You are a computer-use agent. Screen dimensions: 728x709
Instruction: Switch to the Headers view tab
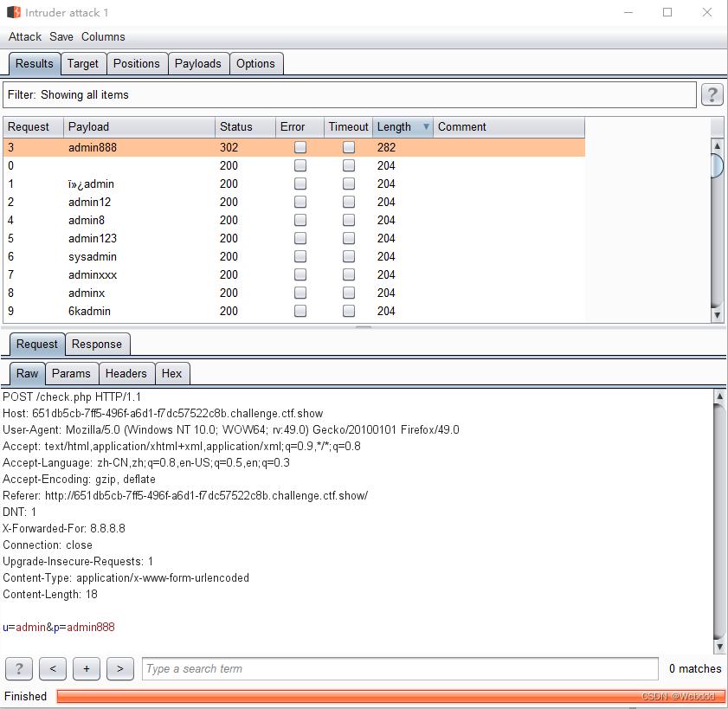126,373
